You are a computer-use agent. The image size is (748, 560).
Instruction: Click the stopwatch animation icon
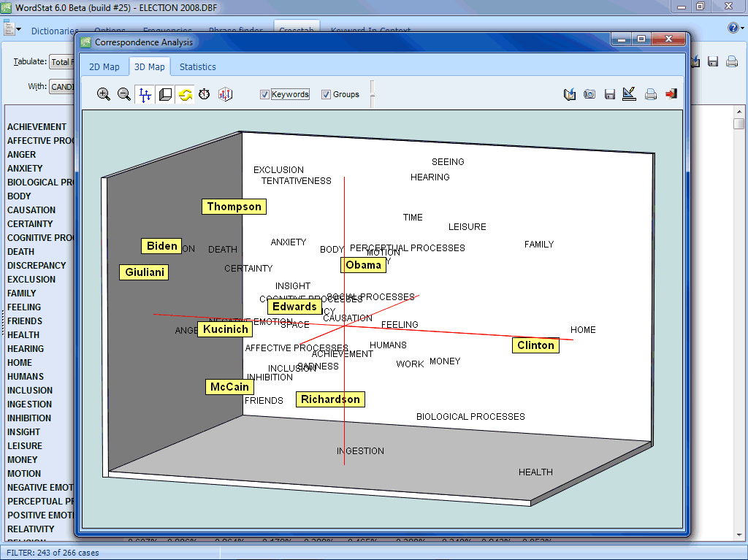click(x=205, y=94)
